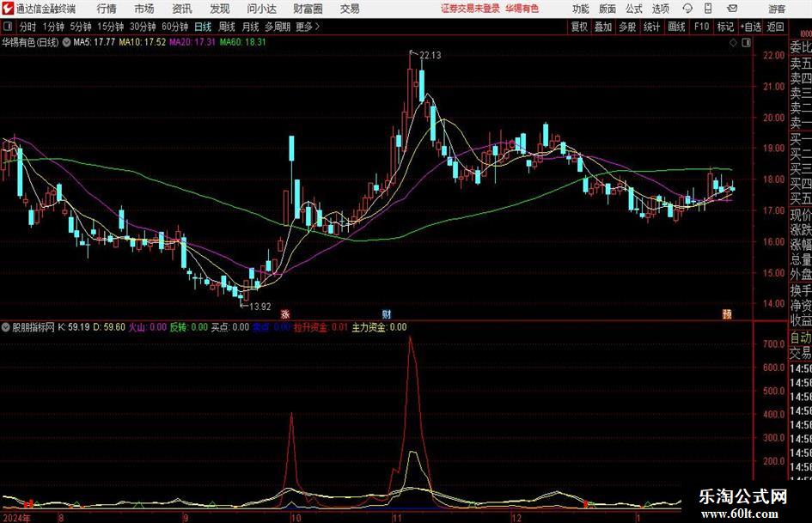The image size is (812, 523).
Task: Expand the MA indicator dropdown beside 华锡有色(日线)
Action: point(66,42)
